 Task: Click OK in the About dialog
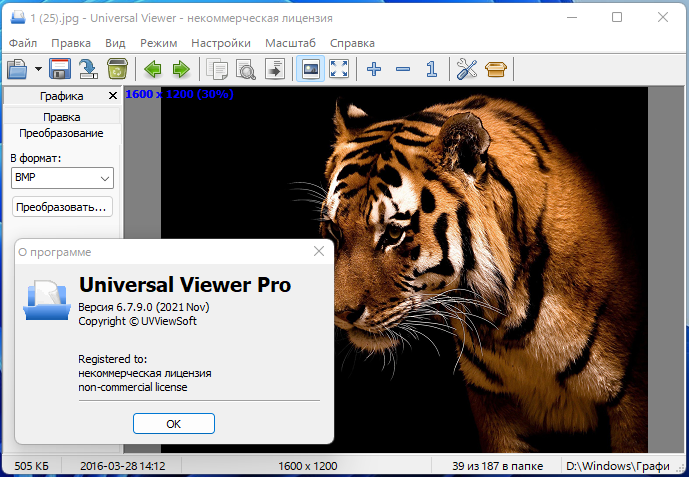coord(174,423)
